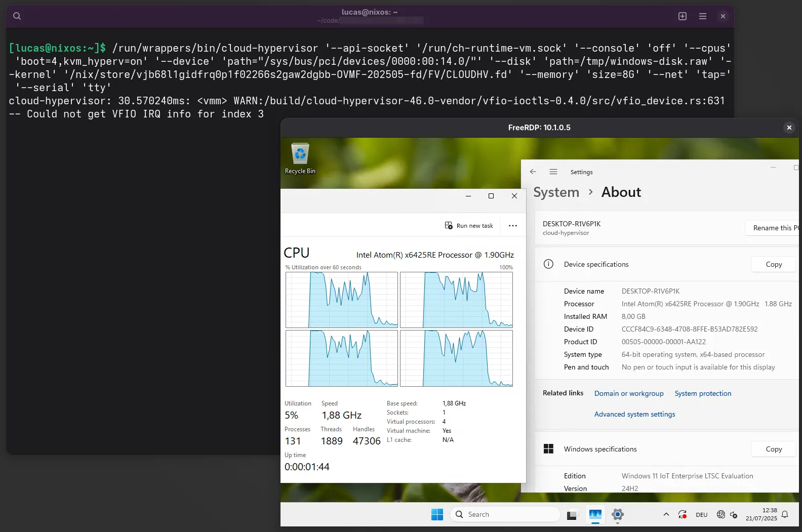The height and width of the screenshot is (532, 802).
Task: Open Advanced system settings link
Action: 634,414
